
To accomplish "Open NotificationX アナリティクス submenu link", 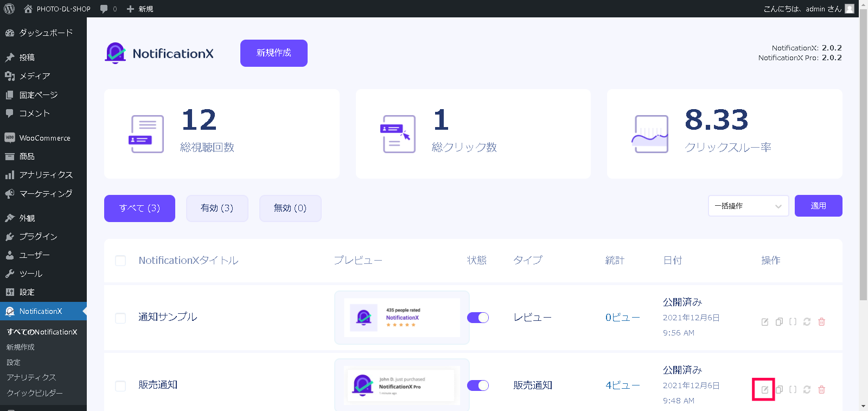I will 31,377.
